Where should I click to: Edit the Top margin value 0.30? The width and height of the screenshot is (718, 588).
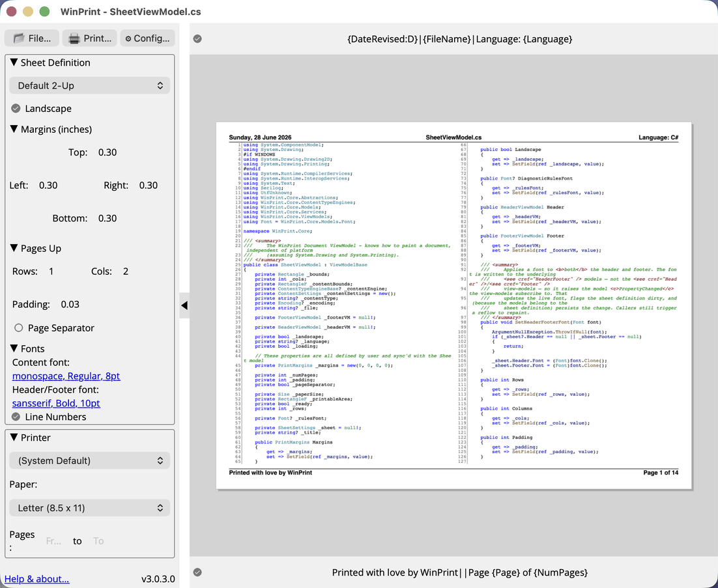(108, 152)
